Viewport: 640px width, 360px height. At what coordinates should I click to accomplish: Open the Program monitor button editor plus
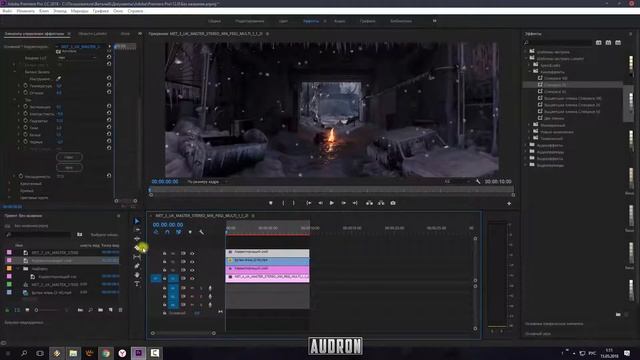(x=509, y=203)
